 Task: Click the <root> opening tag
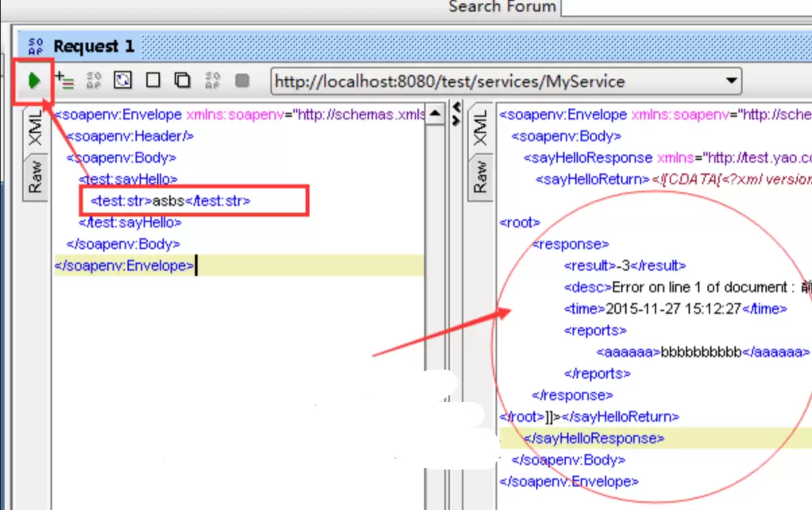coord(520,223)
